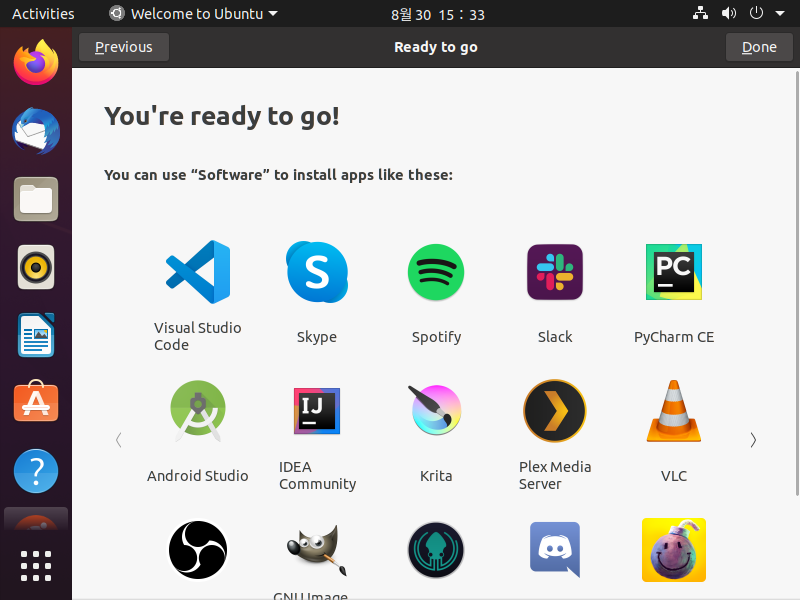Choose the PyCharm CE icon
The width and height of the screenshot is (800, 600).
tap(673, 272)
